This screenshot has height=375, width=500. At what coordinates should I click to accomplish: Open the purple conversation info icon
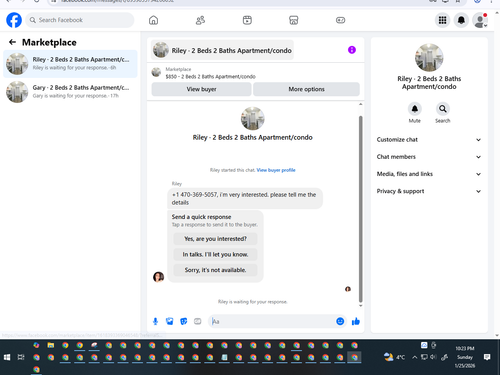352,50
